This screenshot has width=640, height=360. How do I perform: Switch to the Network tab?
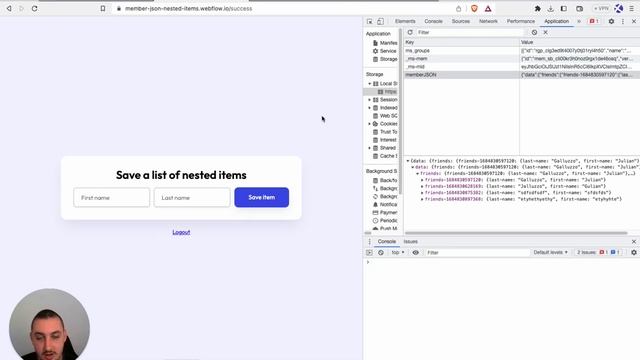488,21
